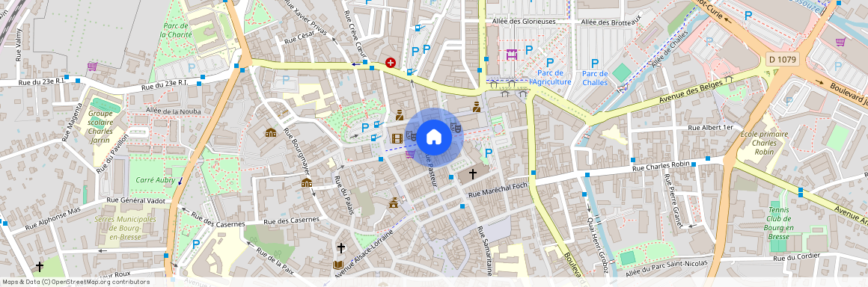Screen dimensions: 868x287
Task: Click the pagoda monument icon near Rue du Palais
Action: [x=394, y=203]
